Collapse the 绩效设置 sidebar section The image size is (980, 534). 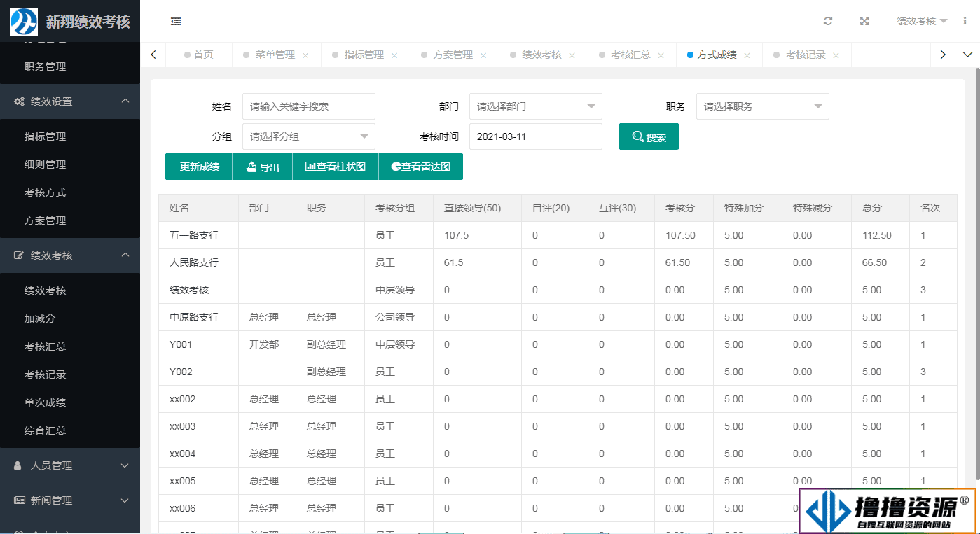(70, 101)
